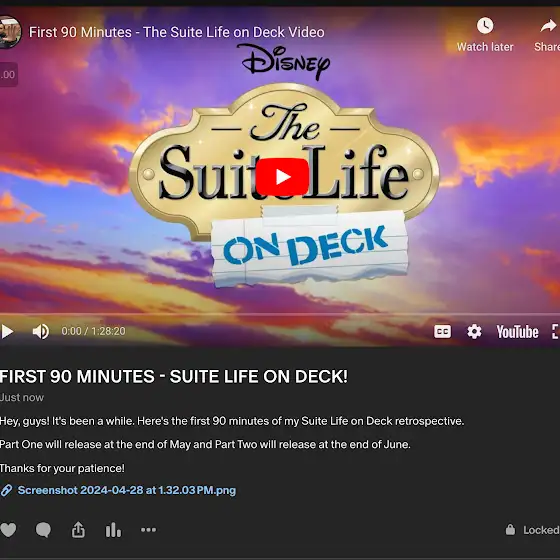
Task: Click the play icon in player controls
Action: (x=7, y=331)
